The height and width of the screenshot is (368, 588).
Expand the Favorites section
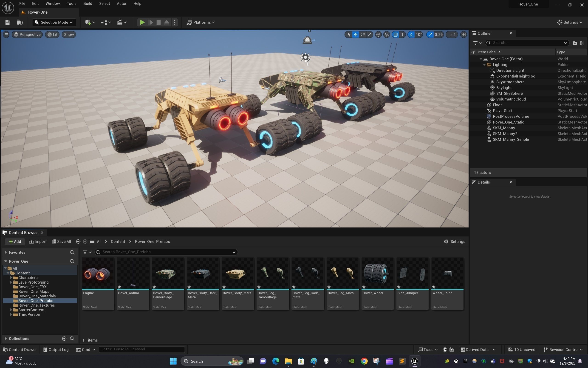6,252
